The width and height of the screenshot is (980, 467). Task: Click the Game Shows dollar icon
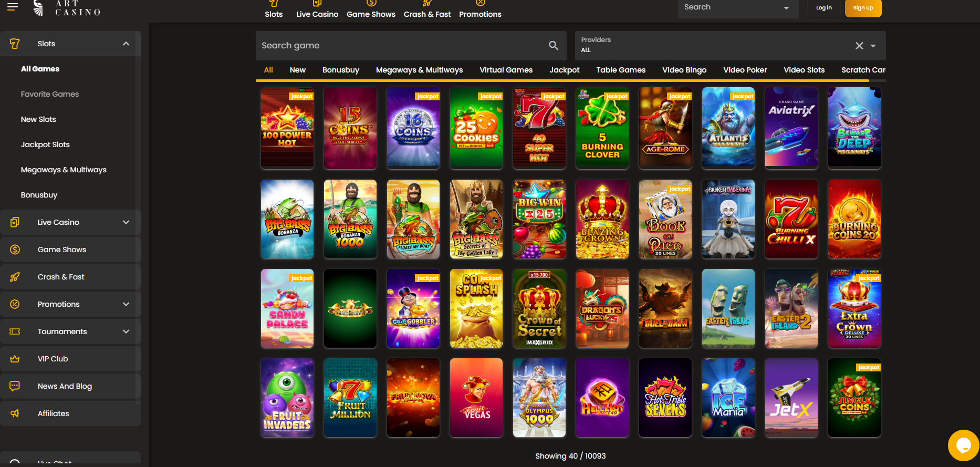(15, 250)
